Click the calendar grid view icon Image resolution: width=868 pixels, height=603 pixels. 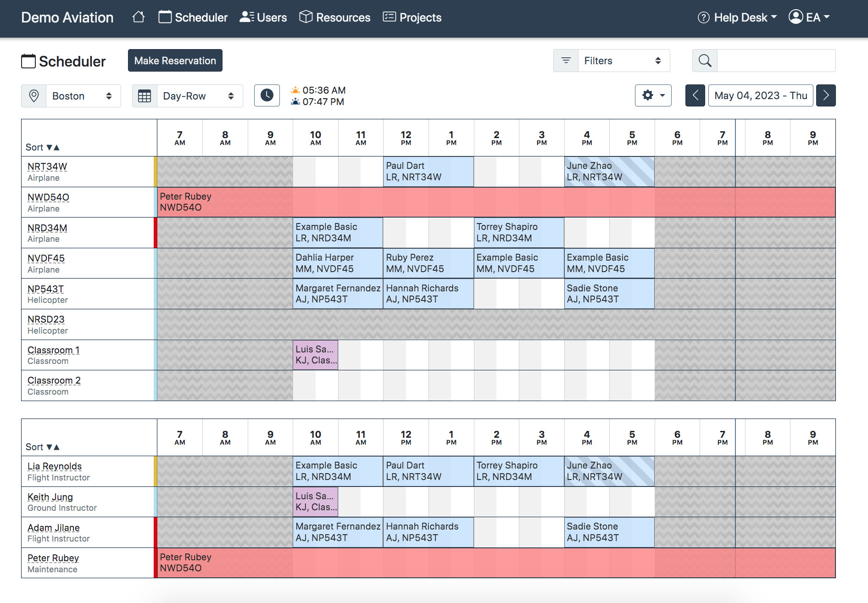145,96
